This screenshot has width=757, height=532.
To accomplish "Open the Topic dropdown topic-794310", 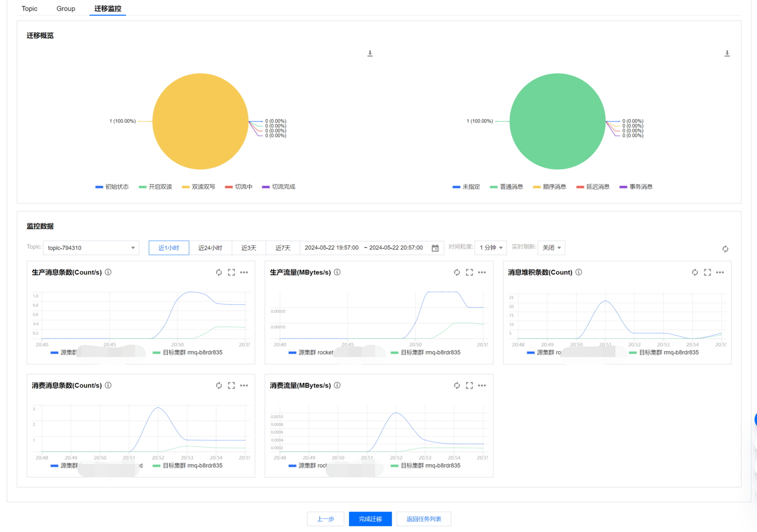I will pyautogui.click(x=91, y=248).
